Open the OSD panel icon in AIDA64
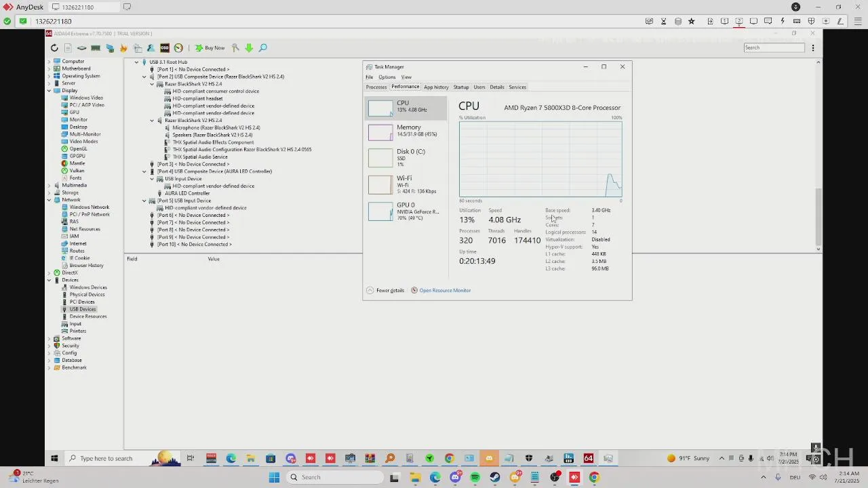The image size is (868, 488). 165,48
